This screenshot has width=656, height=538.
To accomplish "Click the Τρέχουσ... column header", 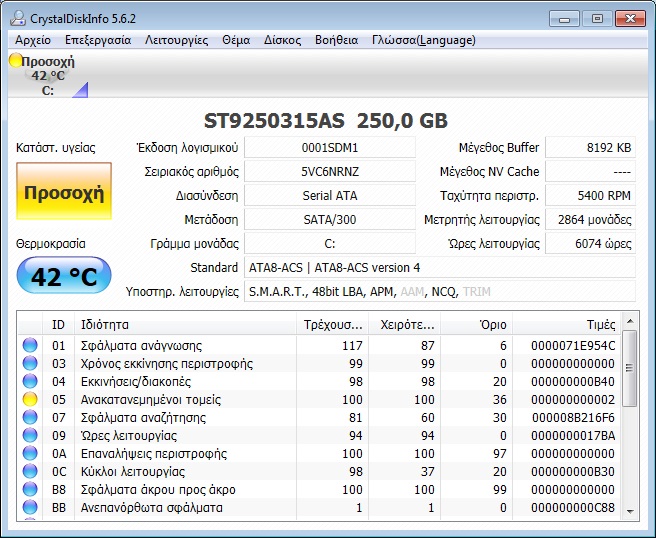I will (333, 324).
